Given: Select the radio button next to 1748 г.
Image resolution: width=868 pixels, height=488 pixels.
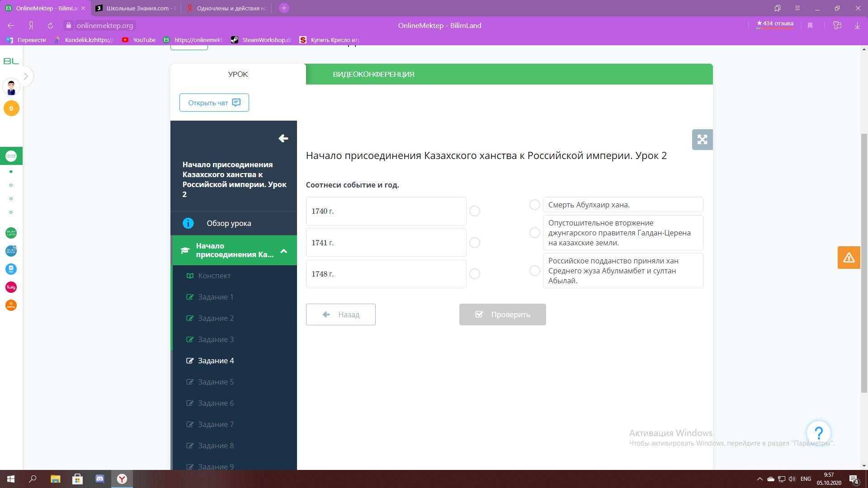Looking at the screenshot, I should (474, 274).
